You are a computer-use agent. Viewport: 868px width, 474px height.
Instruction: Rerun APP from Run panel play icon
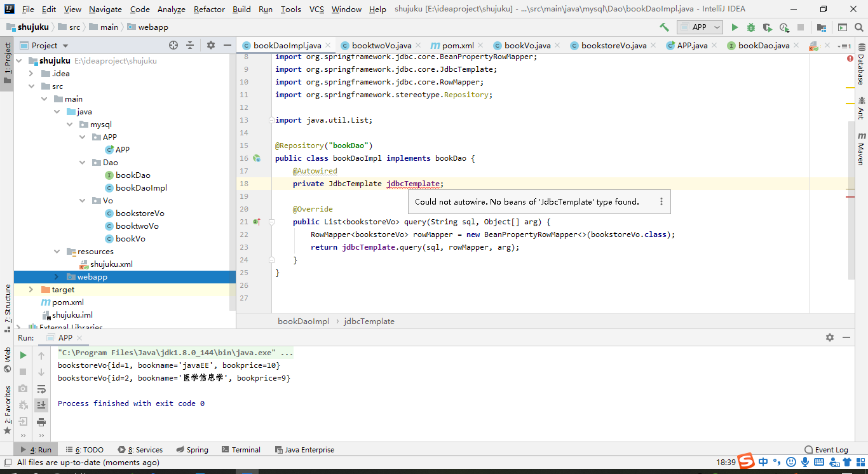pyautogui.click(x=23, y=355)
